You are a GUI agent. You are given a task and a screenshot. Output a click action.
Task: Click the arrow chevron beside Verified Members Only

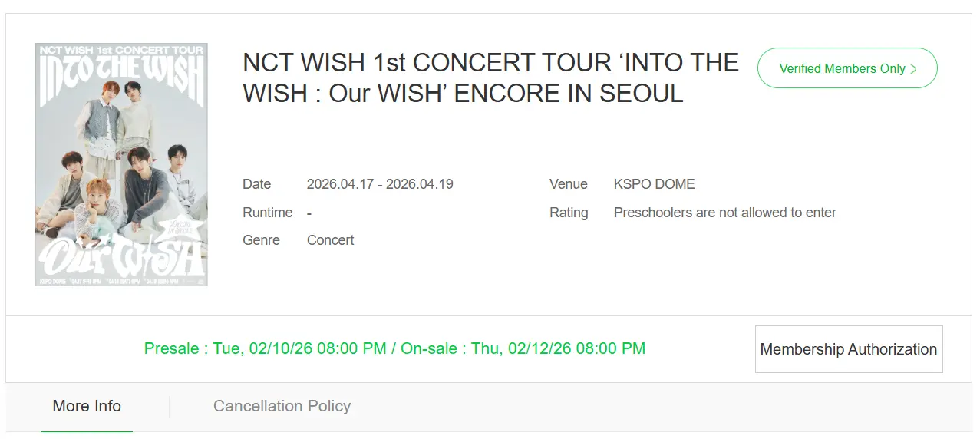pyautogui.click(x=914, y=69)
